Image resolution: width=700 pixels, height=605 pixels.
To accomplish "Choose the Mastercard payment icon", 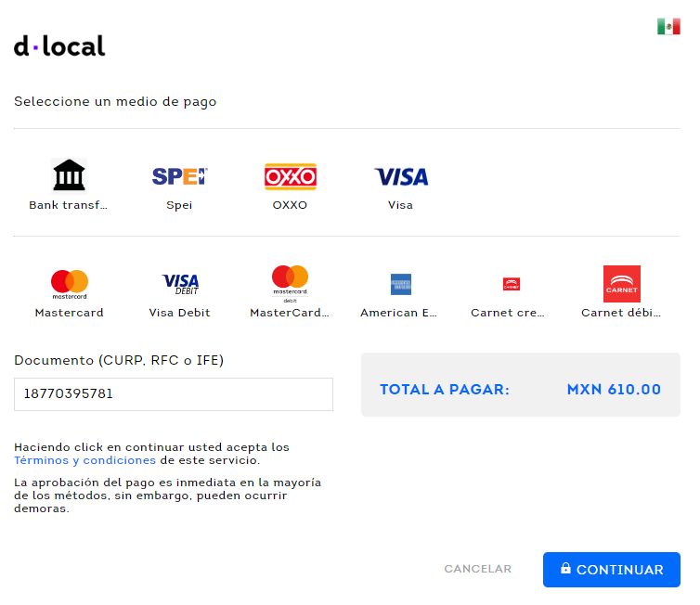I will point(70,284).
